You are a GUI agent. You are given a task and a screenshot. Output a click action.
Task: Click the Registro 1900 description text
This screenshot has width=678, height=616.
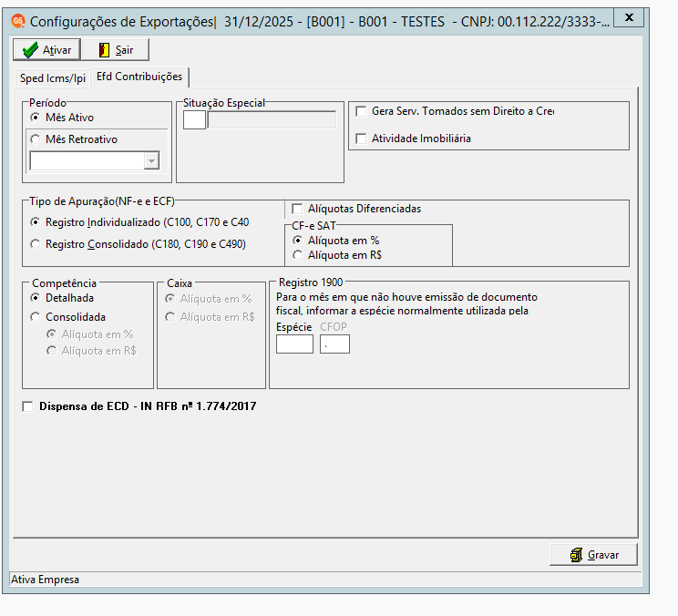point(406,303)
